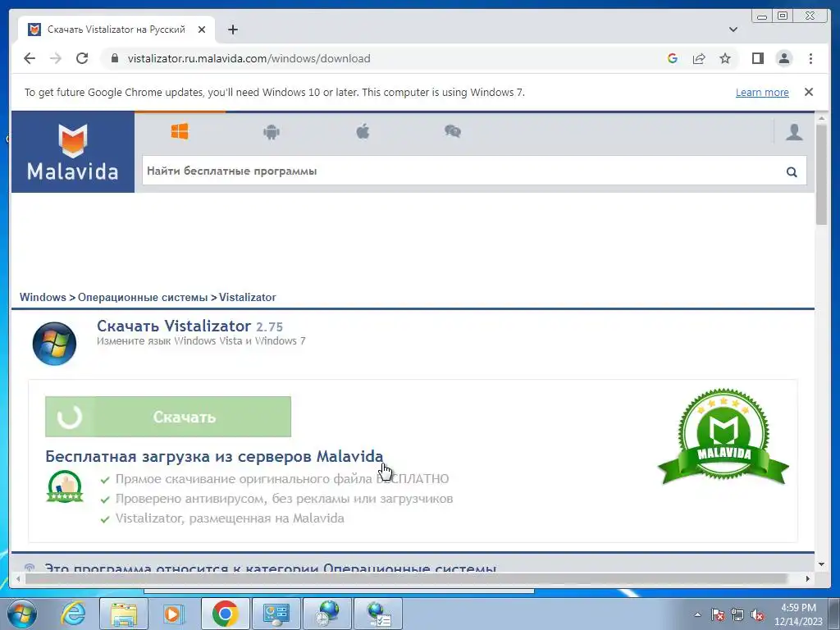Dismiss the Chrome update notification bar

808,92
